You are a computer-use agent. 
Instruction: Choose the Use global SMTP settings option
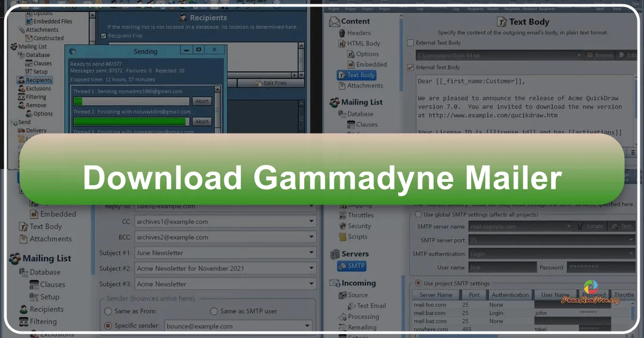pyautogui.click(x=418, y=214)
